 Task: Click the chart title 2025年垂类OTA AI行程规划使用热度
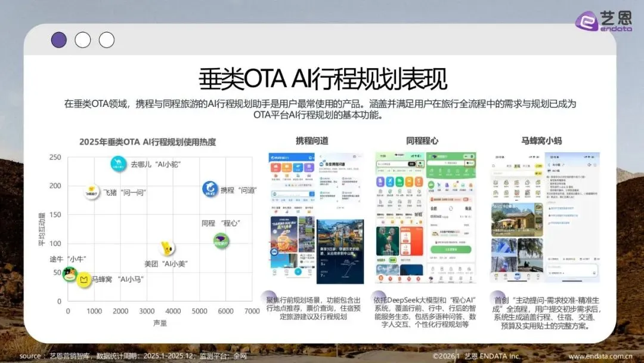point(147,142)
